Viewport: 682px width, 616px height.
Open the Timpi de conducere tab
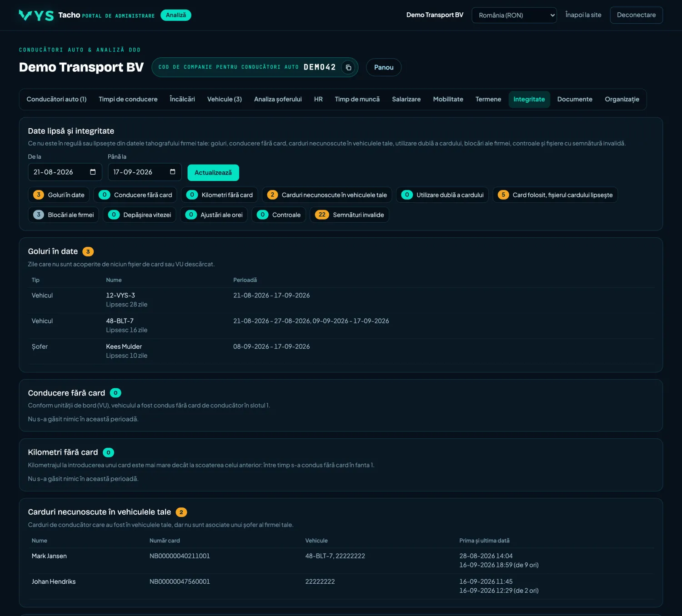[x=128, y=99]
